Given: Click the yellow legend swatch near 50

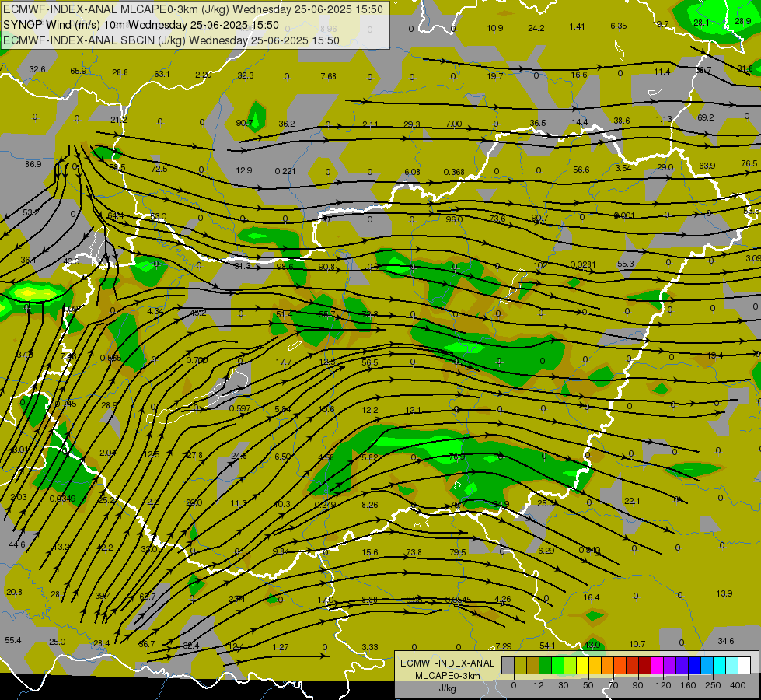Looking at the screenshot, I should tap(583, 665).
